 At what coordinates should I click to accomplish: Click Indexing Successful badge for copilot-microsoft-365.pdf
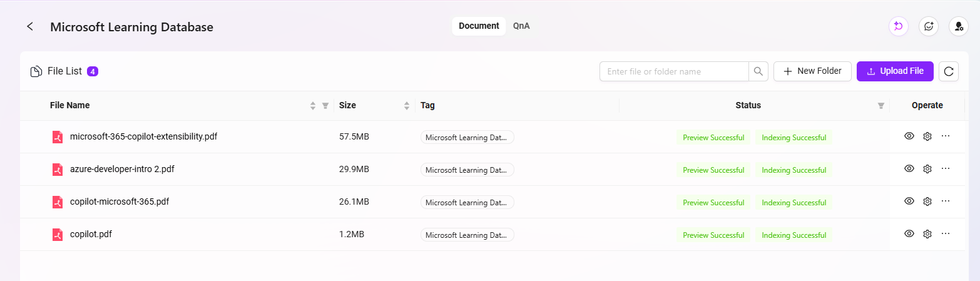click(794, 203)
